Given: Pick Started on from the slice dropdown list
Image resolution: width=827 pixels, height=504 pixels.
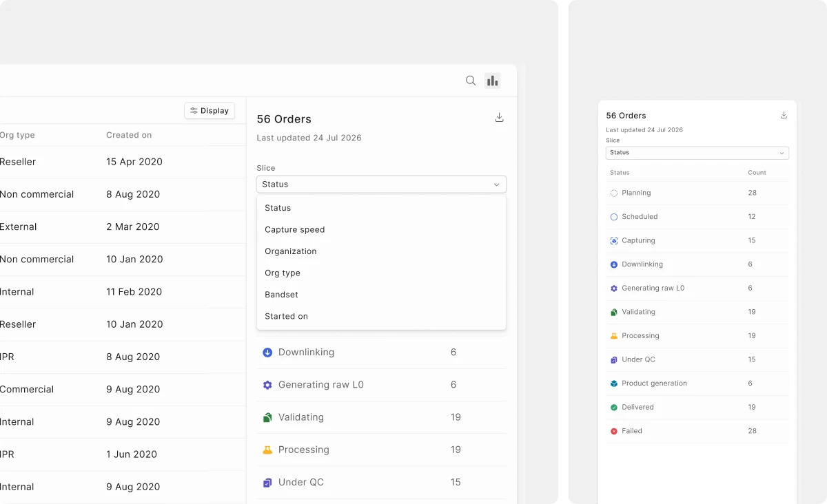Looking at the screenshot, I should (381, 317).
